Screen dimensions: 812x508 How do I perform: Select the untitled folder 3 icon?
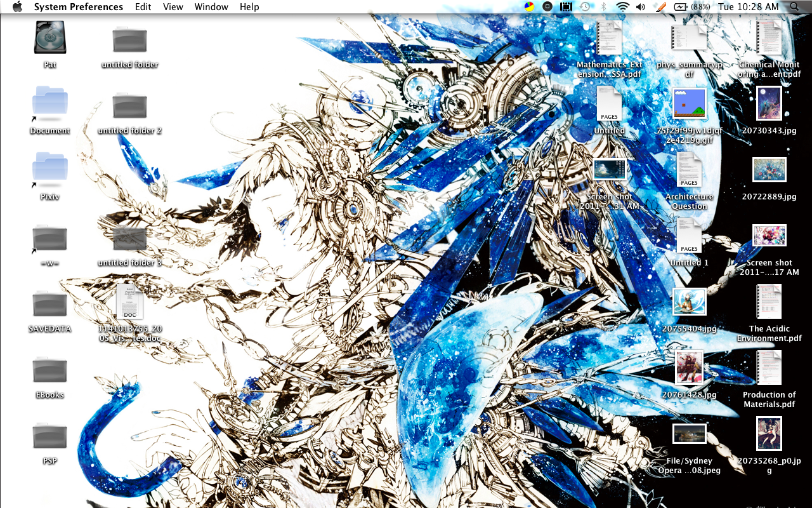(x=129, y=238)
